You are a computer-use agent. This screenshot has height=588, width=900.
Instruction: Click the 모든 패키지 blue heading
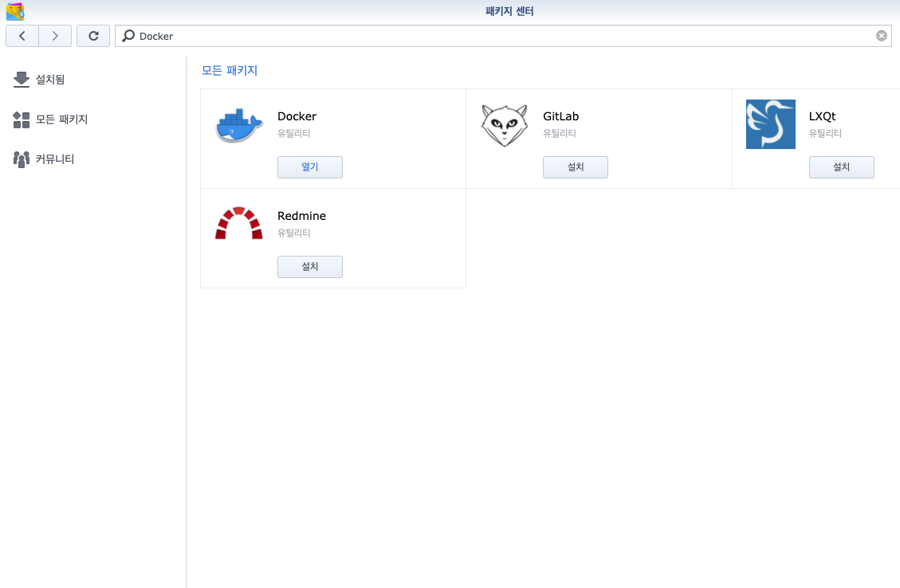[230, 71]
